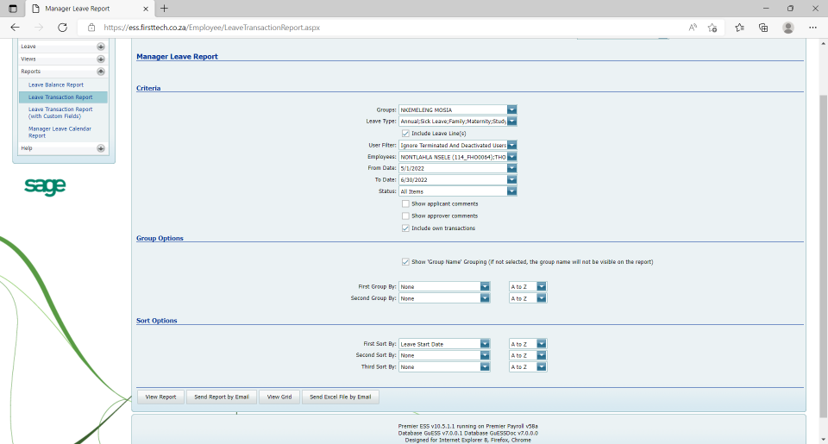Open the Favorites star icon

coord(739,28)
